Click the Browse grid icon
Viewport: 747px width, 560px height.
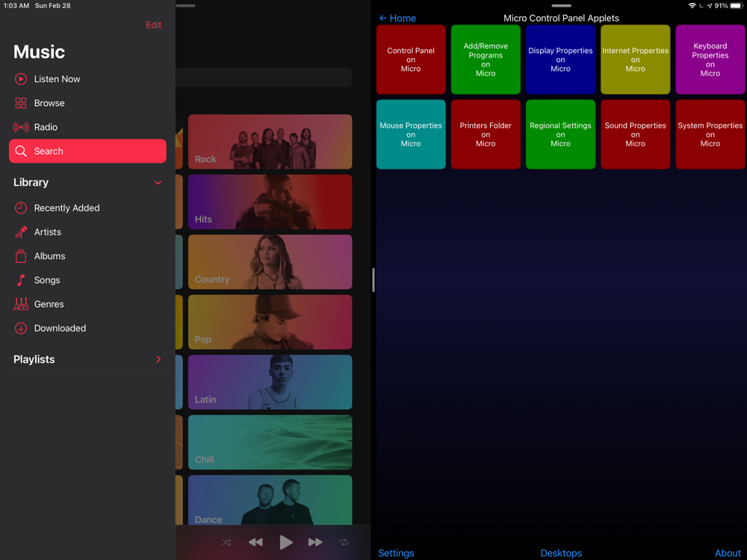point(20,103)
